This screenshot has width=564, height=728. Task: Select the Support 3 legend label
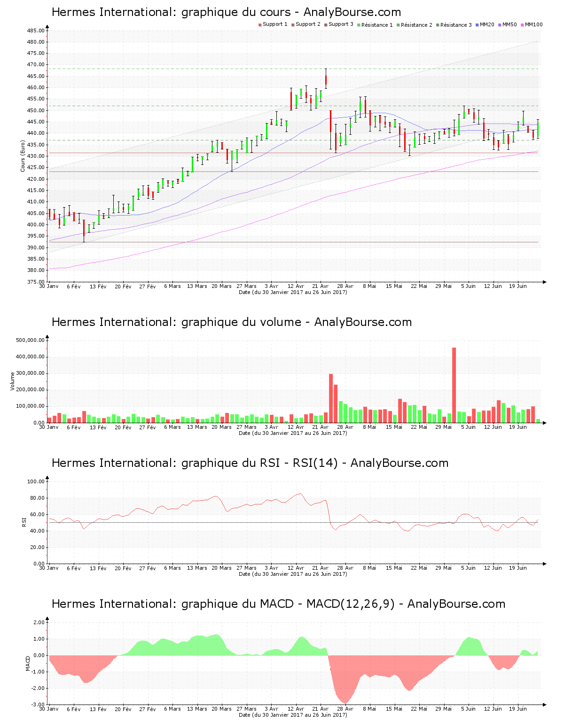click(341, 24)
